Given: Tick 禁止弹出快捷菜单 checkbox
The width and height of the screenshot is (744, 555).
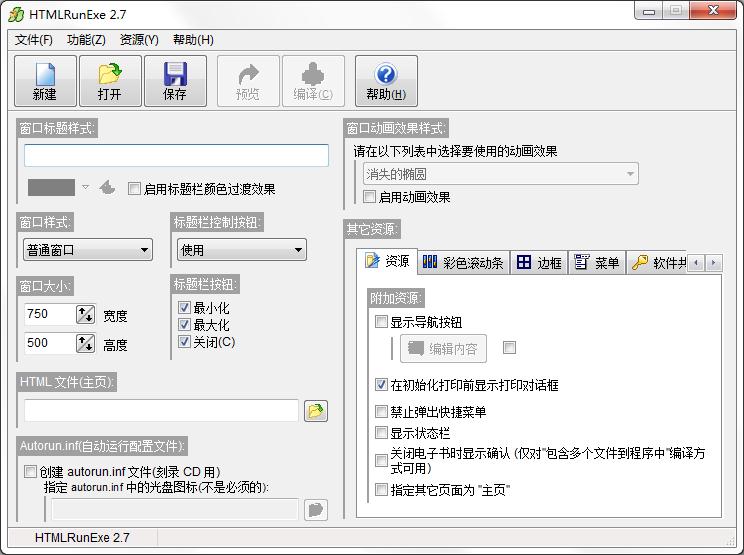Looking at the screenshot, I should pyautogui.click(x=381, y=411).
